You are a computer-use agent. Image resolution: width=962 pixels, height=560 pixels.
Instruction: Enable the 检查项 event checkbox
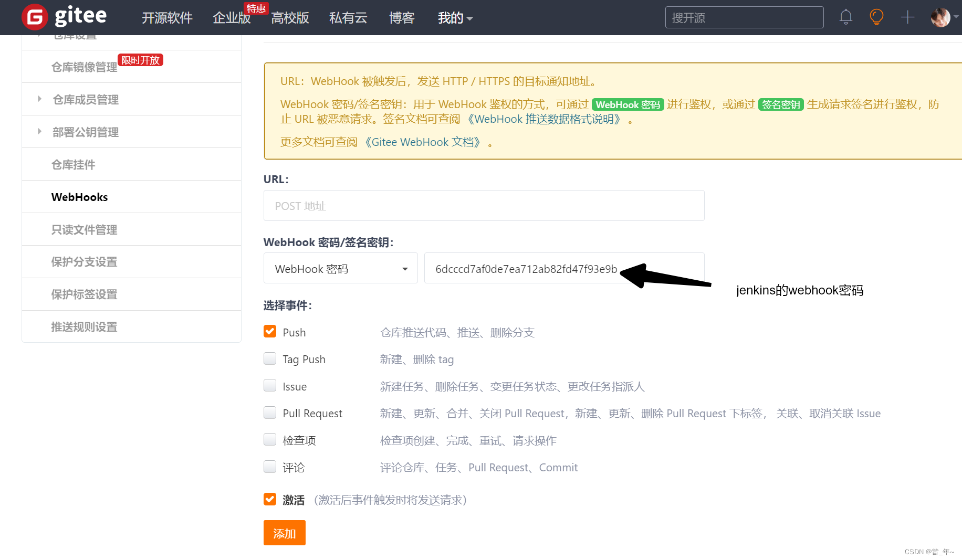[x=270, y=439]
